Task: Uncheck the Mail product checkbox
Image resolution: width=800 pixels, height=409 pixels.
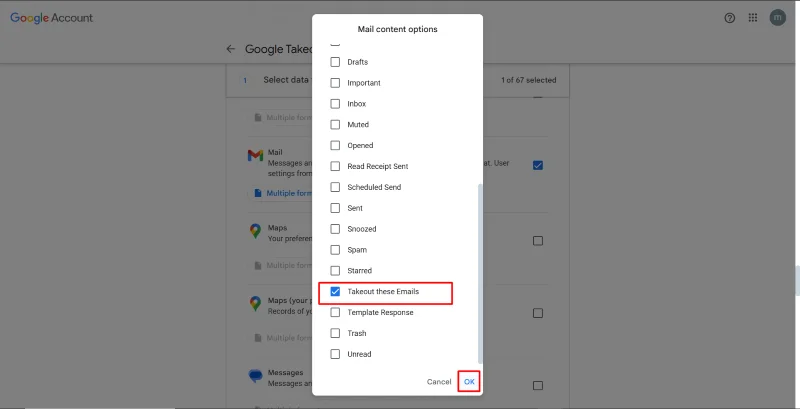Action: (538, 165)
